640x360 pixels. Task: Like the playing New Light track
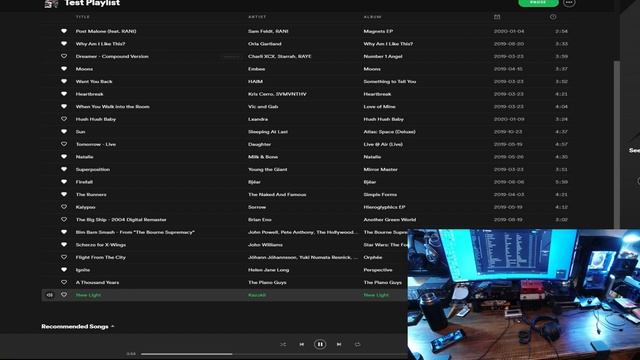click(x=64, y=295)
